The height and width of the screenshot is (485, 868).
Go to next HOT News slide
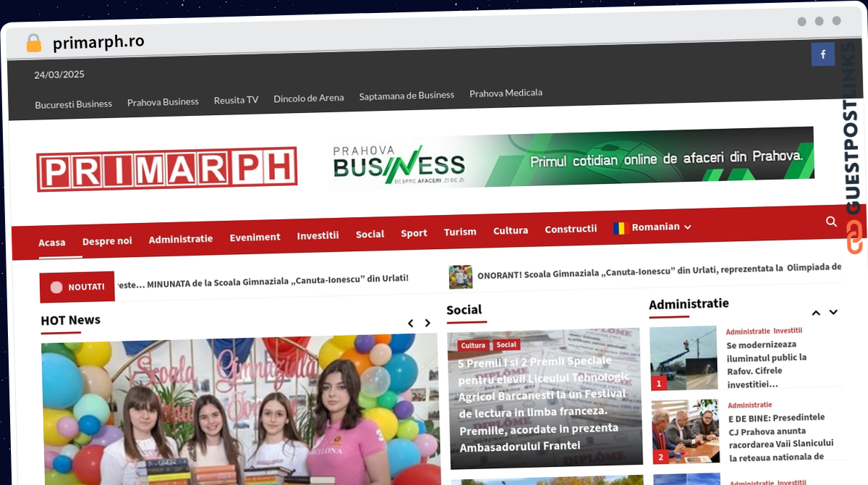(x=427, y=324)
